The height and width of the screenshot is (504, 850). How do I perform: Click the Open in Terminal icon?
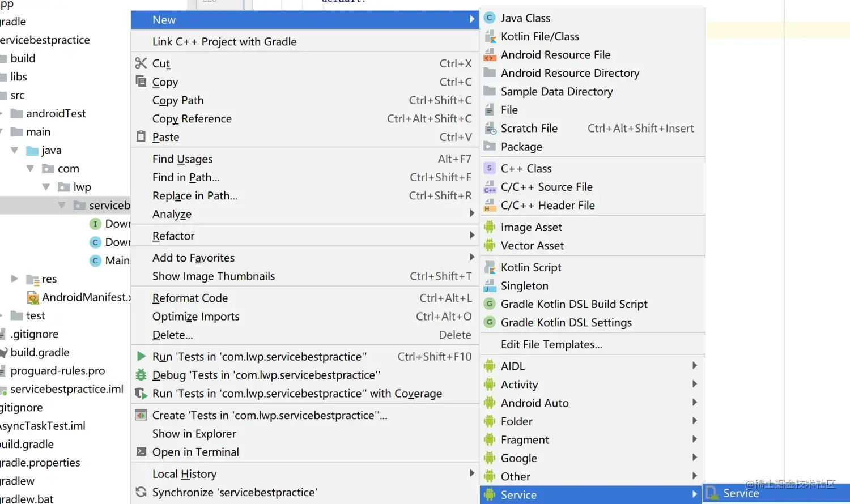[141, 452]
